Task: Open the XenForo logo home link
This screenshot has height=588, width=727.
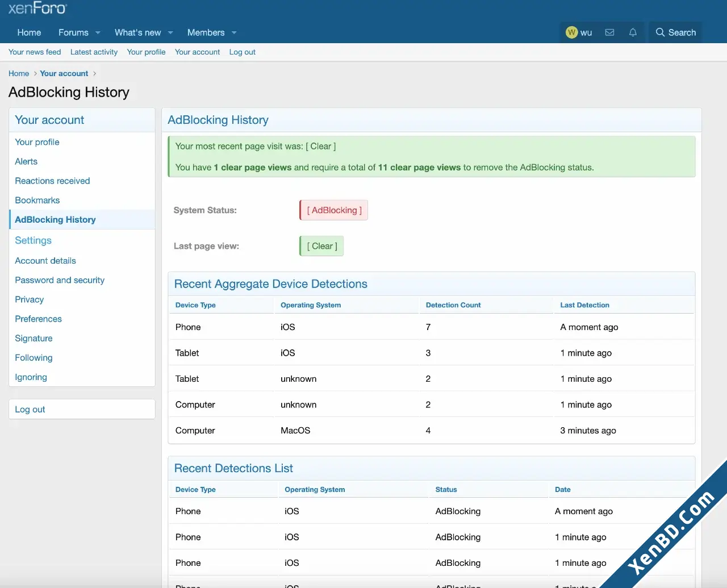Action: (37, 8)
